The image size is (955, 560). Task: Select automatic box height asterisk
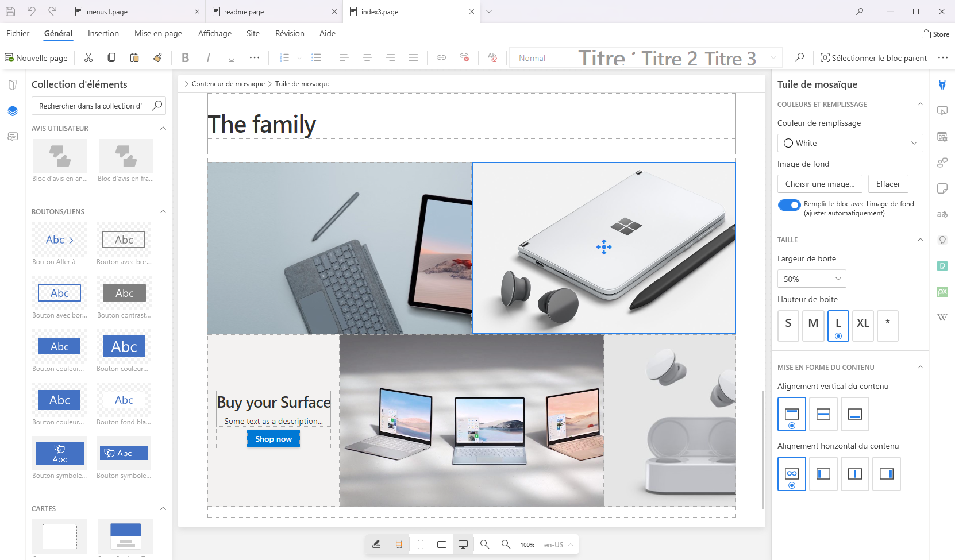(888, 326)
